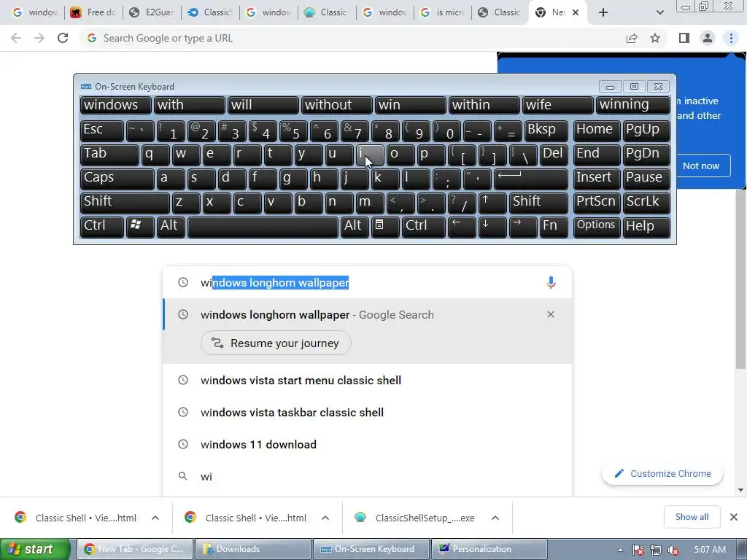Click Customize Chrome button
The width and height of the screenshot is (747, 560).
coord(662,473)
